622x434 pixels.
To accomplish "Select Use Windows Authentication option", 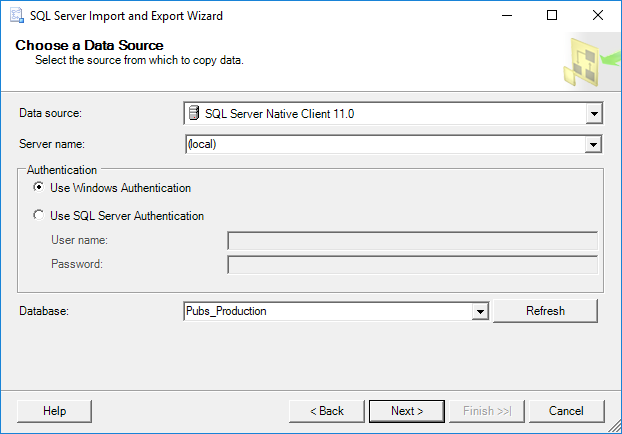I will pos(39,187).
